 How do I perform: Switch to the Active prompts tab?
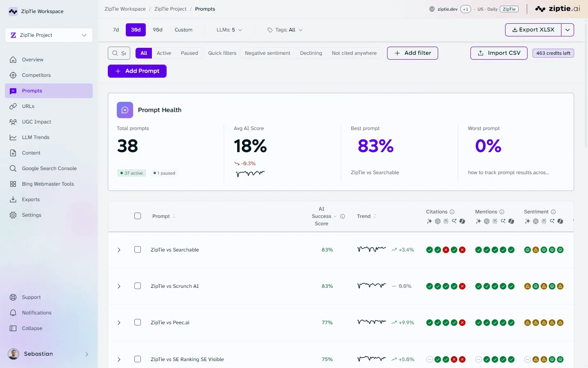pos(164,53)
